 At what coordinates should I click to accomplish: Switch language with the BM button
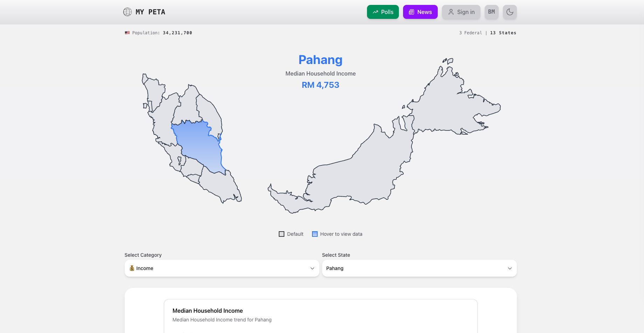[x=491, y=12]
